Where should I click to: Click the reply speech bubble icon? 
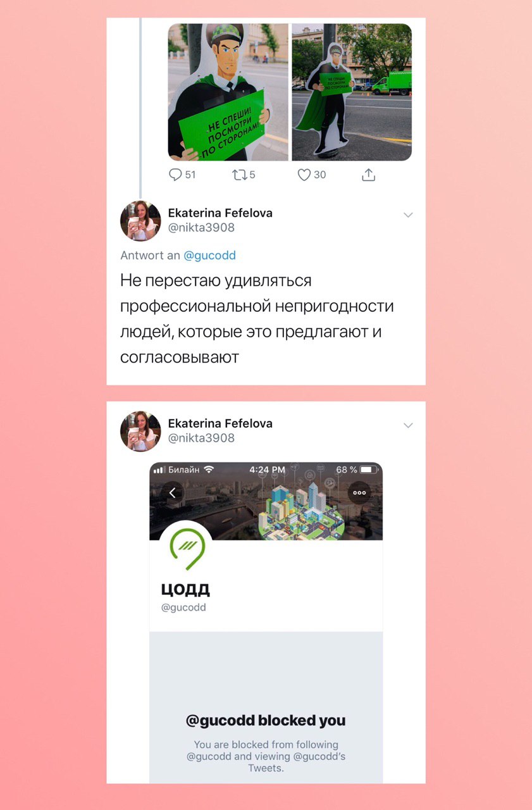[175, 175]
